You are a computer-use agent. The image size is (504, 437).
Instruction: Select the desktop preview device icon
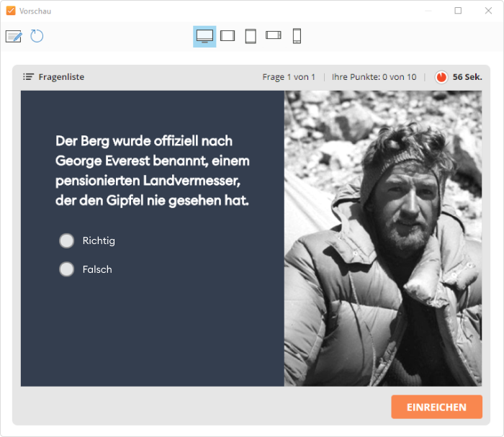pos(204,36)
